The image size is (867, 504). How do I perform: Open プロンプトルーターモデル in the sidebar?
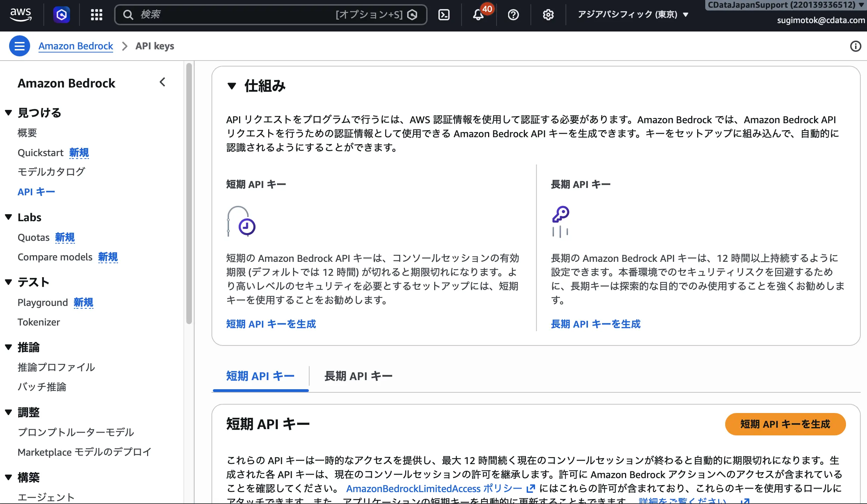pos(76,432)
